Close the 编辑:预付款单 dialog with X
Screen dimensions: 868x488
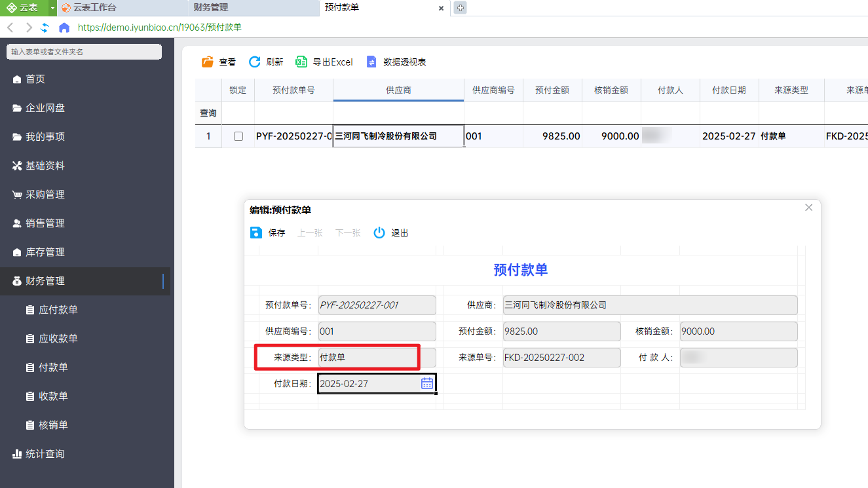pos(808,208)
